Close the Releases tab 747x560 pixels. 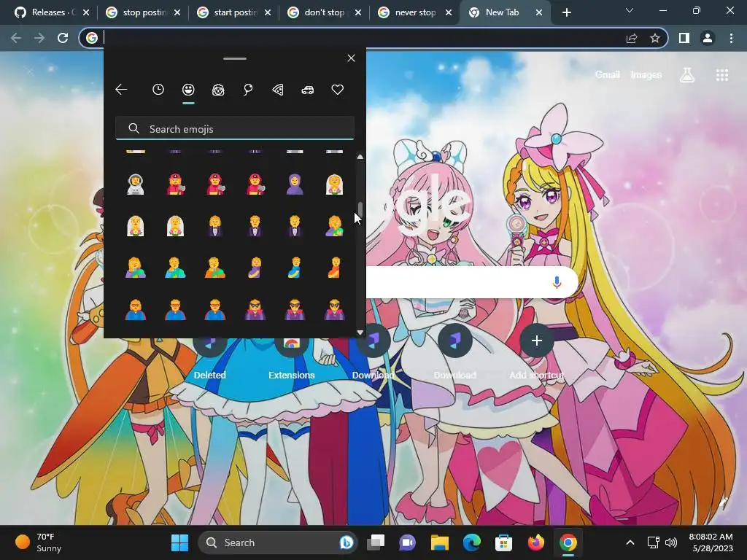86,13
